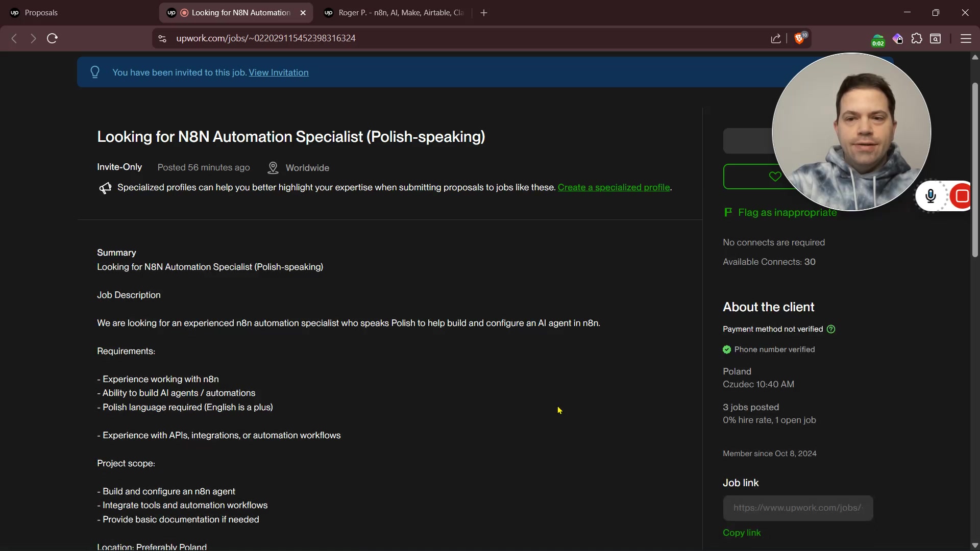Click the job link URL field
Screen dimensions: 980x551
[x=797, y=508]
